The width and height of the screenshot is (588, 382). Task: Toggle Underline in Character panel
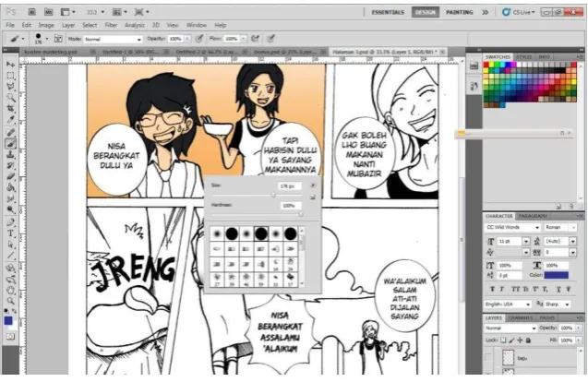(558, 289)
